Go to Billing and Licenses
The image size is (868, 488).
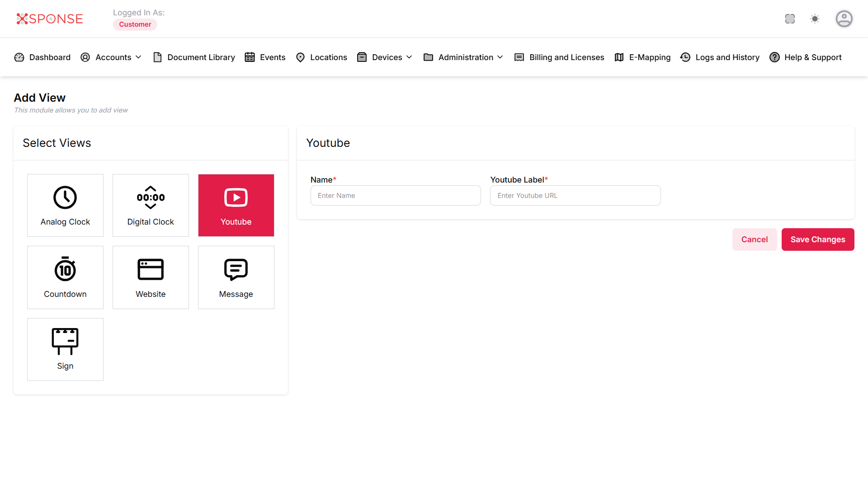click(x=560, y=57)
